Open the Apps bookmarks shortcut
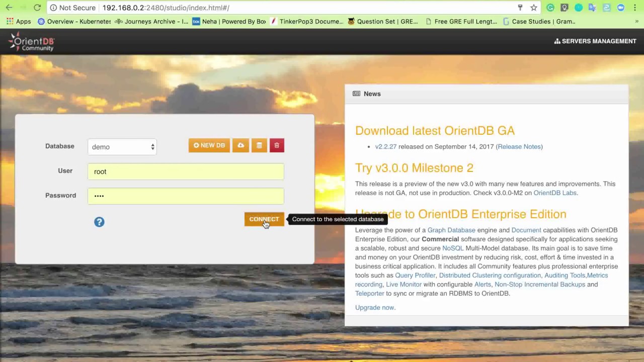 (19, 22)
